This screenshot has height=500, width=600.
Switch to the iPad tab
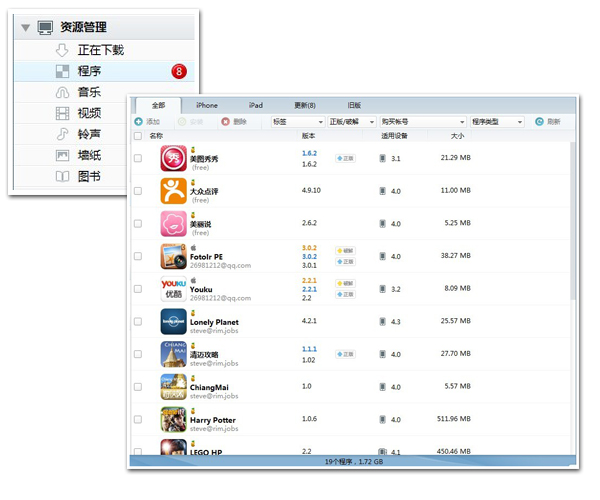point(256,105)
